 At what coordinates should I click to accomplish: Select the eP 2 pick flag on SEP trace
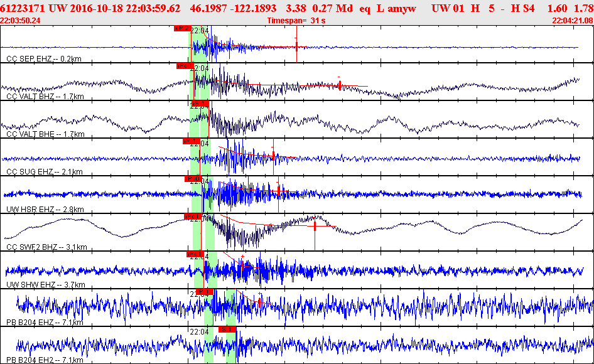click(182, 28)
